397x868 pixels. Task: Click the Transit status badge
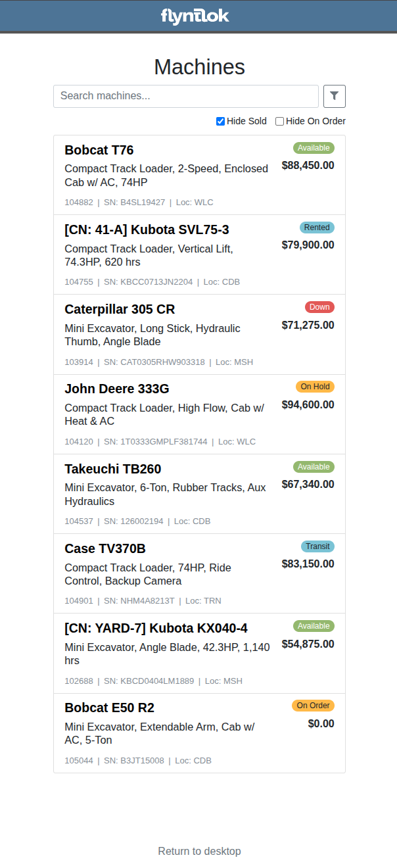point(317,546)
